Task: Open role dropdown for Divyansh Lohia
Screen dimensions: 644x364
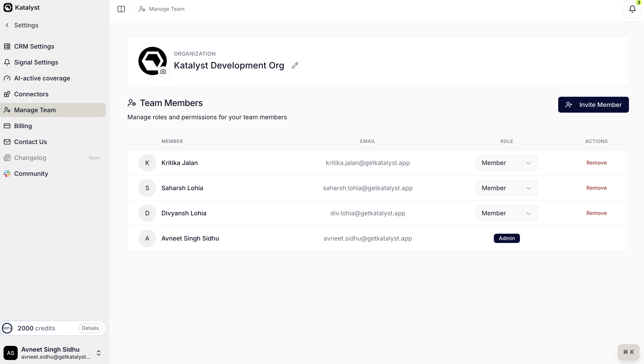Action: point(507,213)
